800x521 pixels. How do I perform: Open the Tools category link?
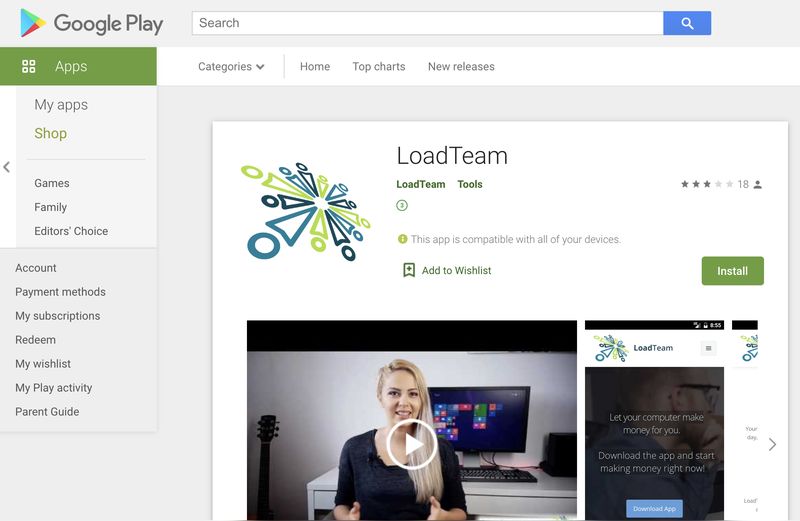(x=470, y=184)
